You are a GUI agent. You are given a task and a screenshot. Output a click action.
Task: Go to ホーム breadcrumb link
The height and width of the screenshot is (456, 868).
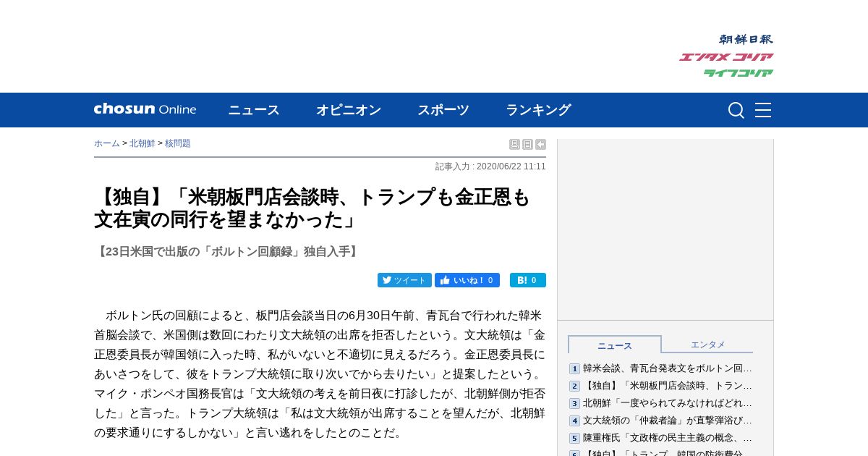pos(107,143)
